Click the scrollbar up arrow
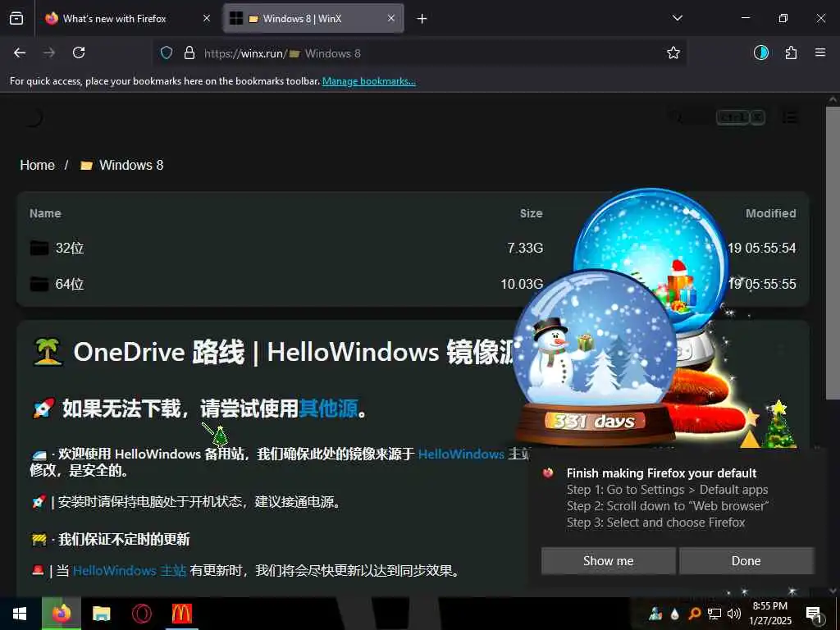The image size is (840, 630). point(833,99)
